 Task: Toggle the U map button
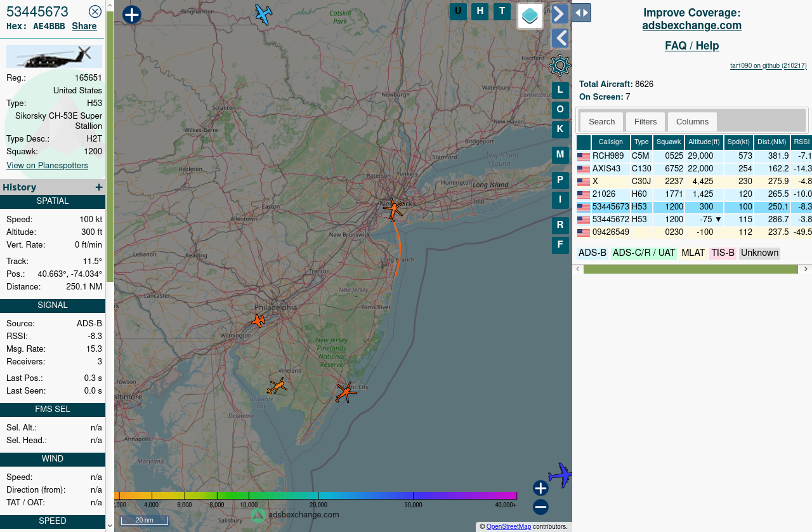pyautogui.click(x=458, y=11)
